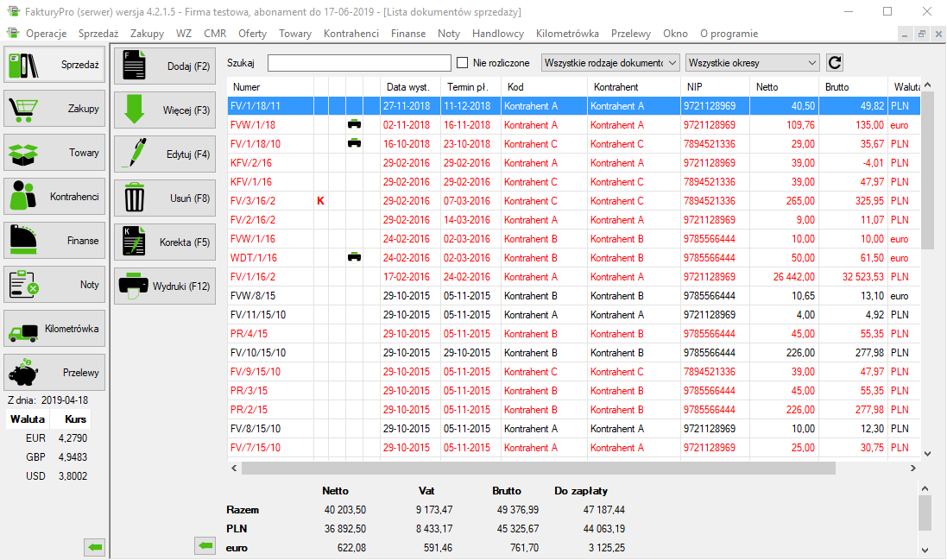This screenshot has height=560, width=947.
Task: Toggle the Nie rozliczone checkbox
Action: [463, 63]
